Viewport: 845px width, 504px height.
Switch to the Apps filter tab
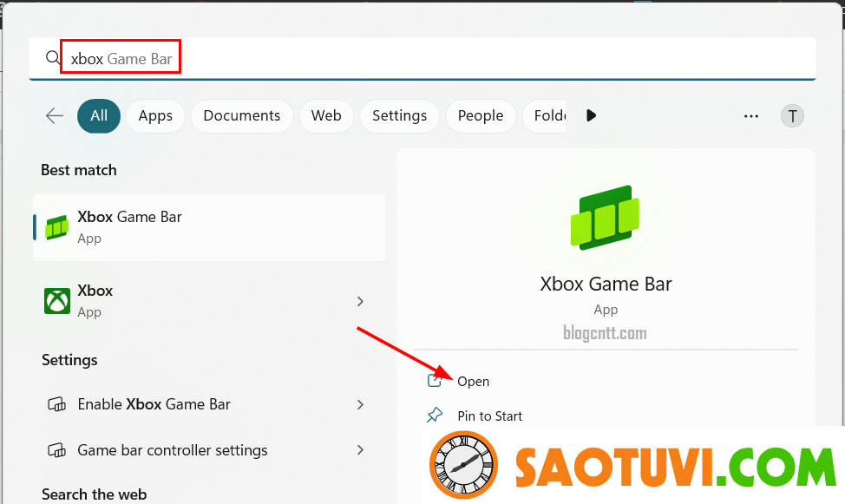click(x=155, y=115)
